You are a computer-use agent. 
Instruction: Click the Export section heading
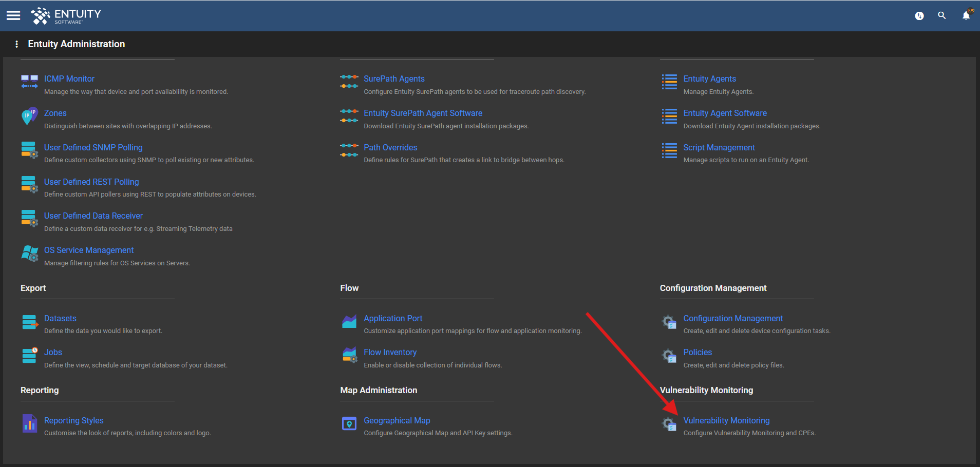tap(33, 288)
